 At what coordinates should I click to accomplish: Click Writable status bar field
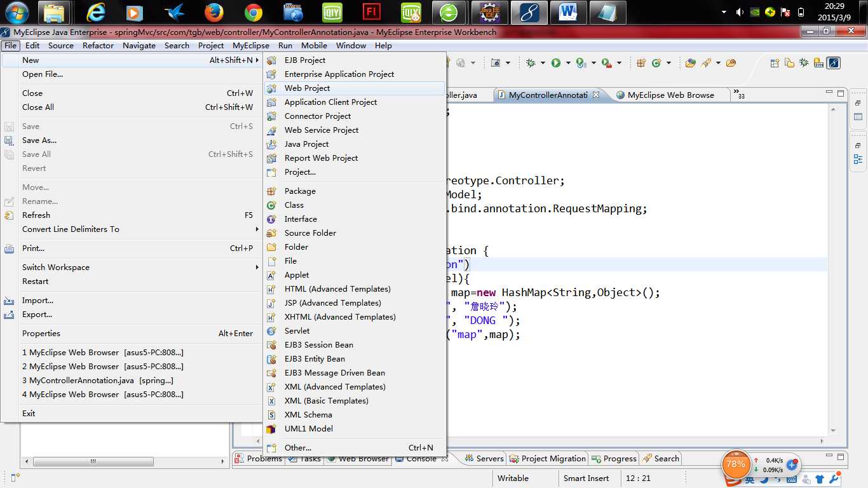click(x=513, y=478)
